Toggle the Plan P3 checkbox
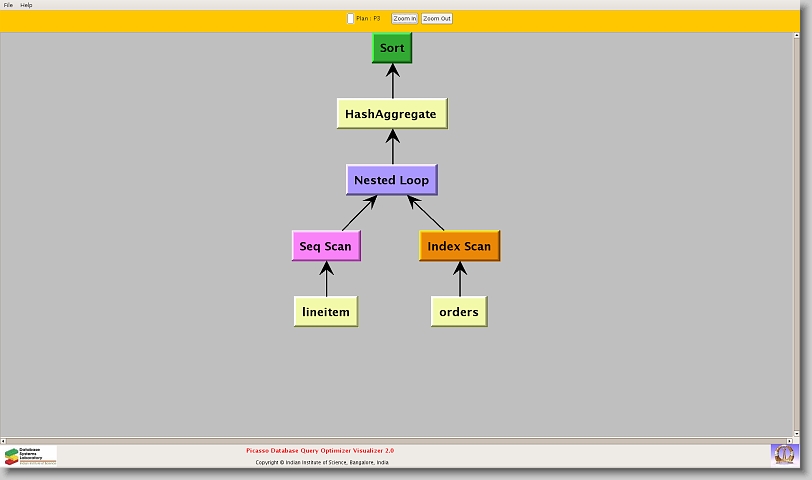 pos(350,18)
